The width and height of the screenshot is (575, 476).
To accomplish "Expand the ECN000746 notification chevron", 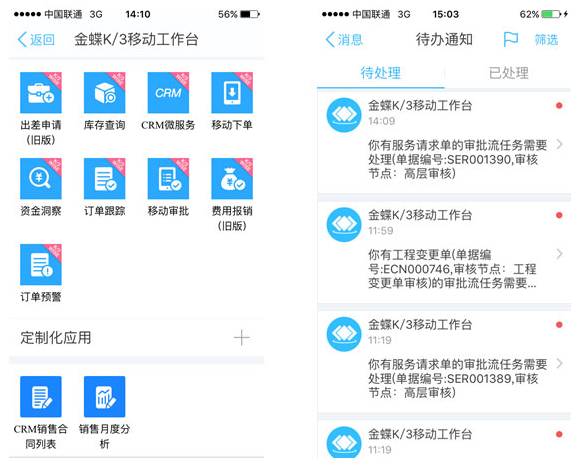I will 559,254.
